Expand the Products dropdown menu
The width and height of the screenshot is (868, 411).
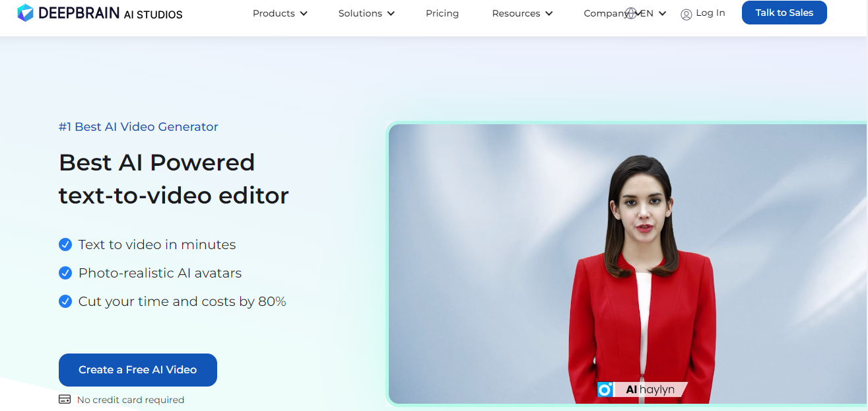coord(280,13)
